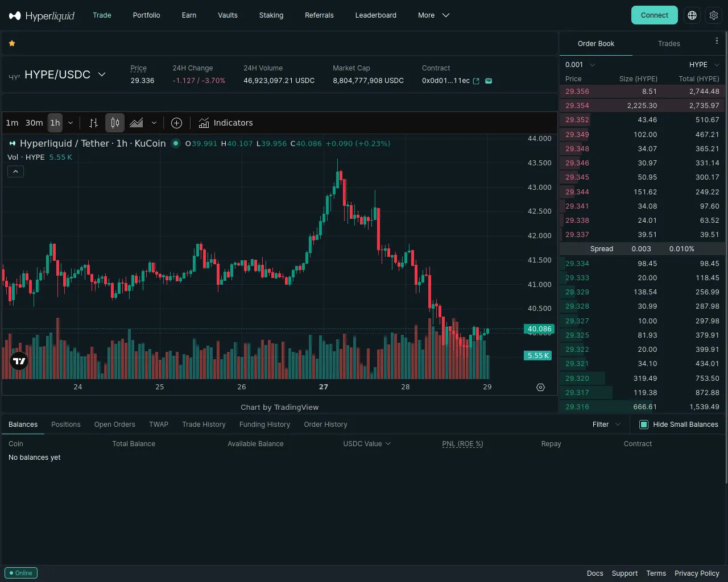
Task: Switch to Order Book tab
Action: 596,44
